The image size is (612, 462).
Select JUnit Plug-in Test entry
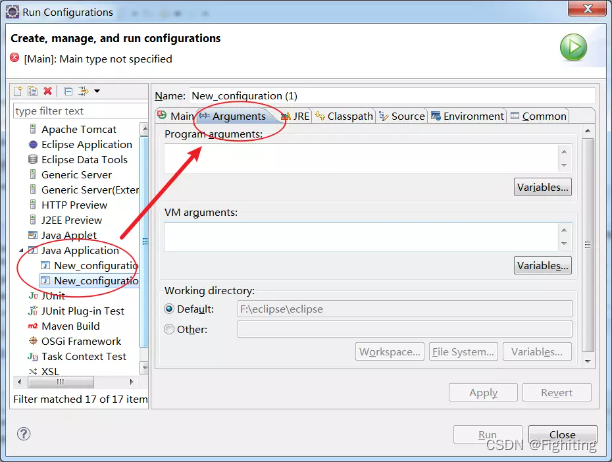click(83, 311)
